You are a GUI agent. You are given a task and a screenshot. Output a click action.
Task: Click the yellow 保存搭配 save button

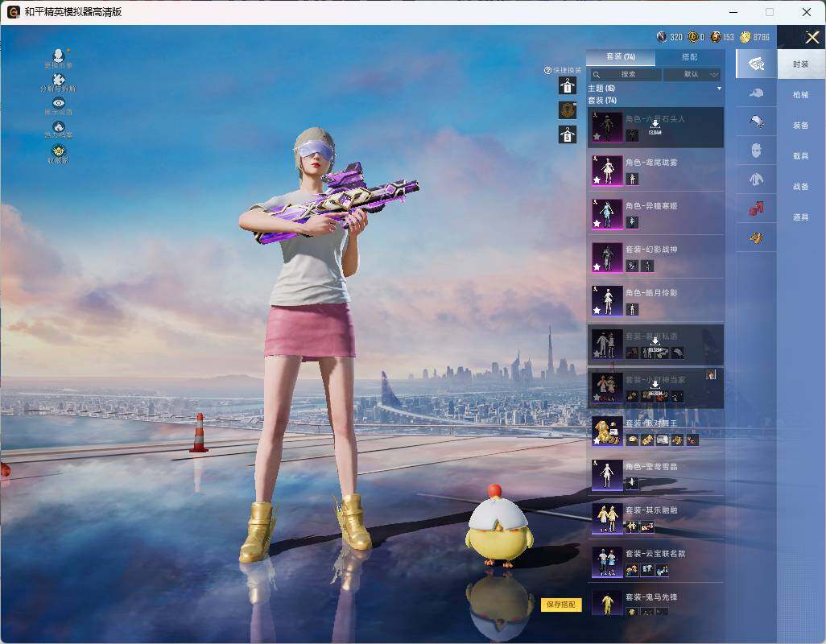561,605
